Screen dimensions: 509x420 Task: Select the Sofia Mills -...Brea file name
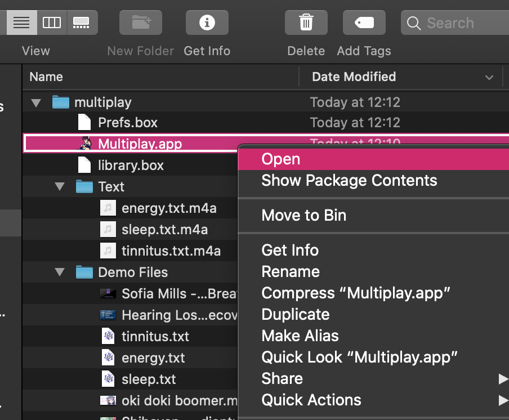coord(180,294)
